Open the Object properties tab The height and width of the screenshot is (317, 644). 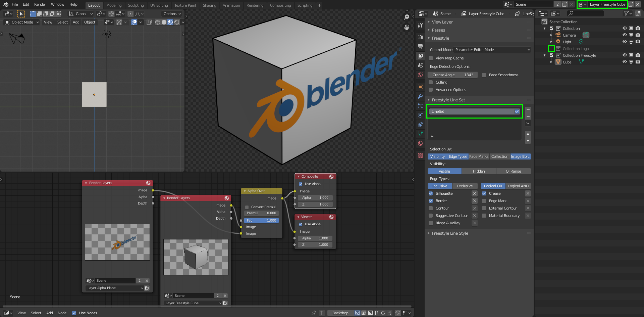[420, 87]
